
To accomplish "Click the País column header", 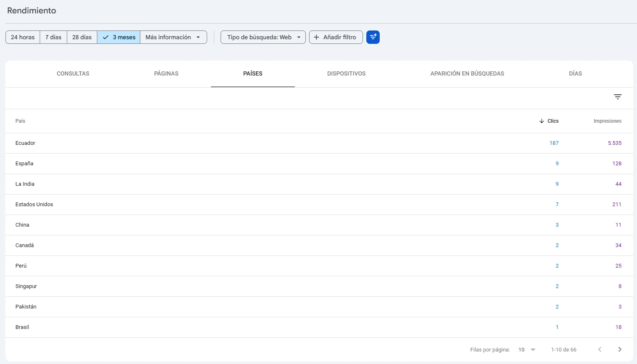I will click(x=20, y=121).
